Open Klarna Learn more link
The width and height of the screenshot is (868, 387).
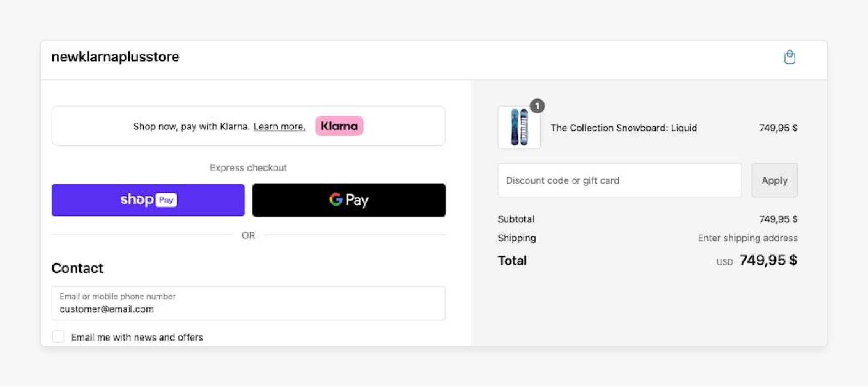coord(279,127)
